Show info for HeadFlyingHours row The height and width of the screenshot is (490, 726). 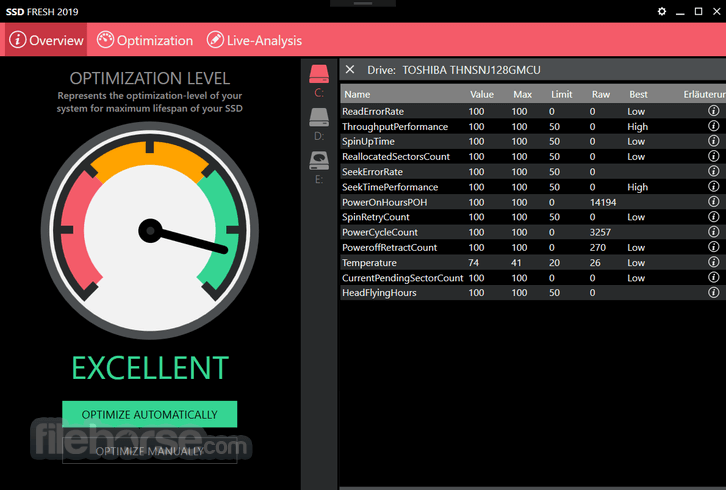[713, 292]
